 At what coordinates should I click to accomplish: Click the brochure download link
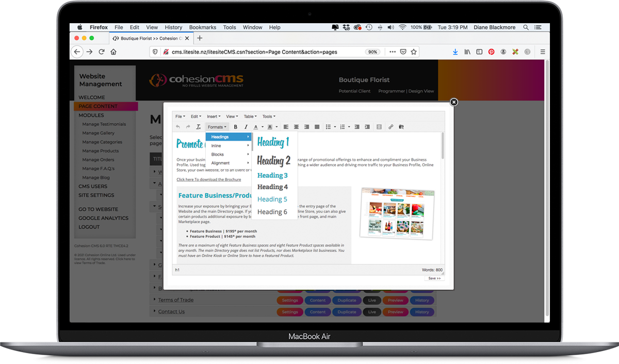[208, 179]
